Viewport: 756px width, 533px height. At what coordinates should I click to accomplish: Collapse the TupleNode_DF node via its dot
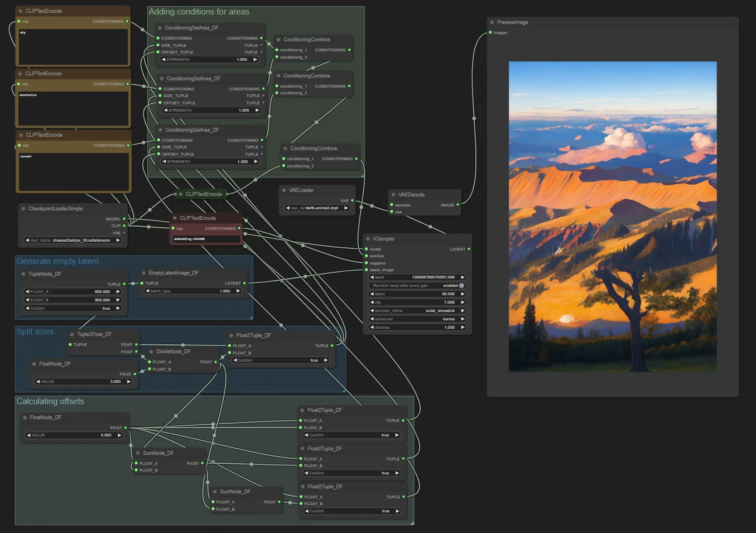pyautogui.click(x=23, y=274)
